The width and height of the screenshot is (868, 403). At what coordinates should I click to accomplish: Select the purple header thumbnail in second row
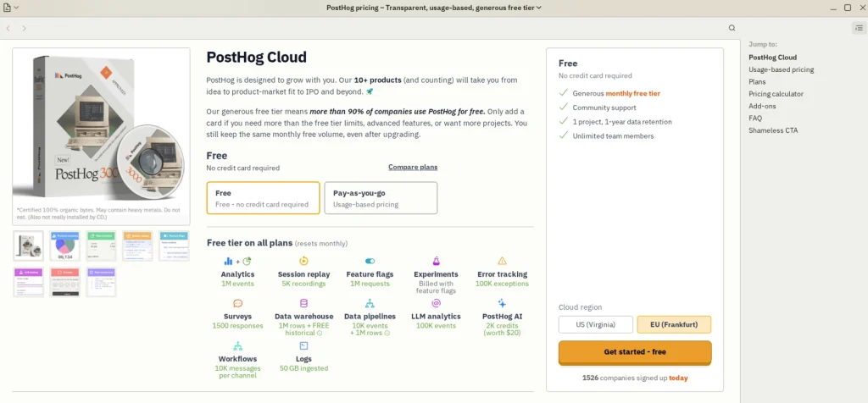tap(29, 282)
